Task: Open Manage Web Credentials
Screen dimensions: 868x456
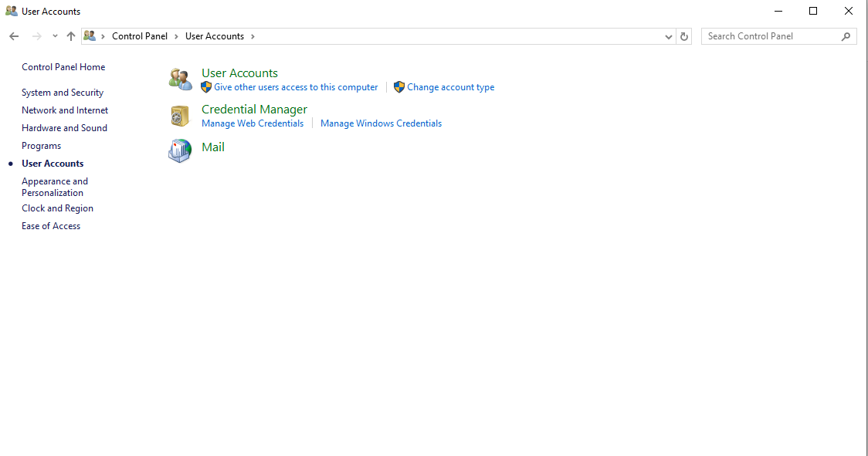Action: click(253, 123)
